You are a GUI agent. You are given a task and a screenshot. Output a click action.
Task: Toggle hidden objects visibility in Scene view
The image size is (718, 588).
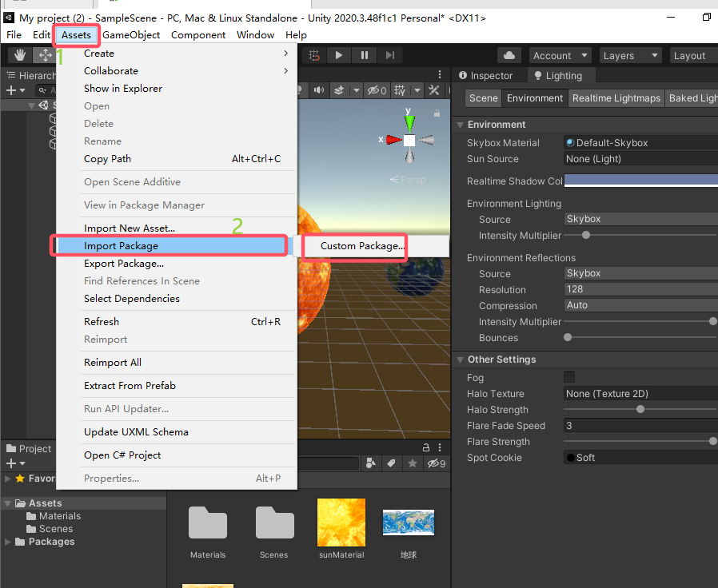[x=377, y=90]
